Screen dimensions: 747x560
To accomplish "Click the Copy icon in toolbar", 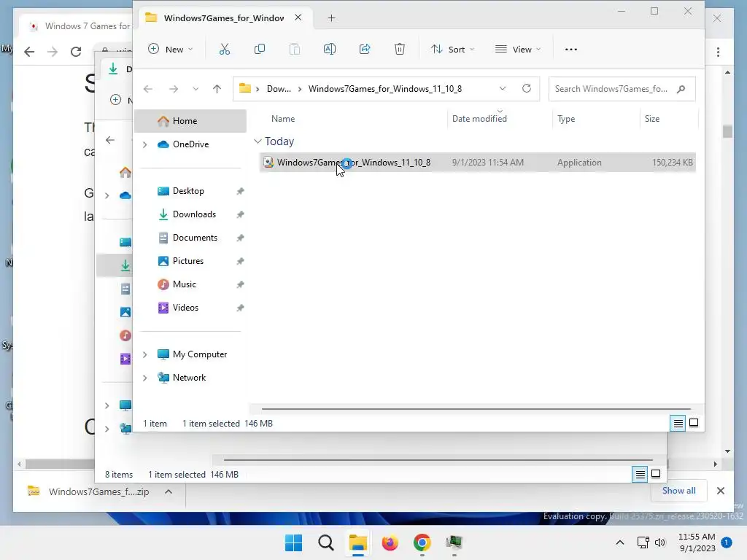I will tap(260, 49).
